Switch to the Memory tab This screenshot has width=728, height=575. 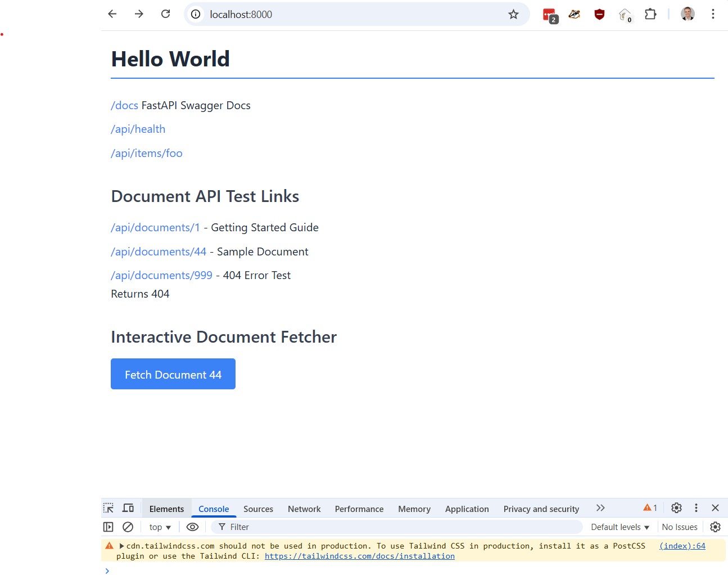coord(414,509)
